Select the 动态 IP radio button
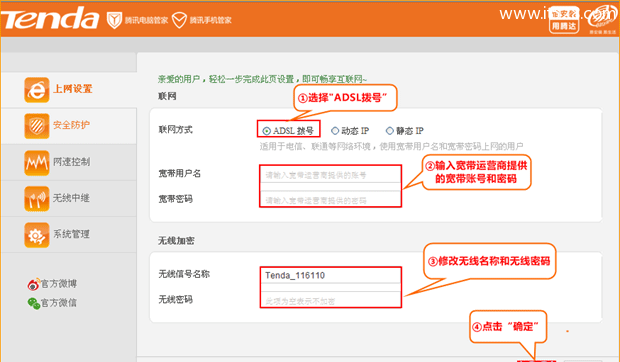The height and width of the screenshot is (362, 620). click(335, 130)
